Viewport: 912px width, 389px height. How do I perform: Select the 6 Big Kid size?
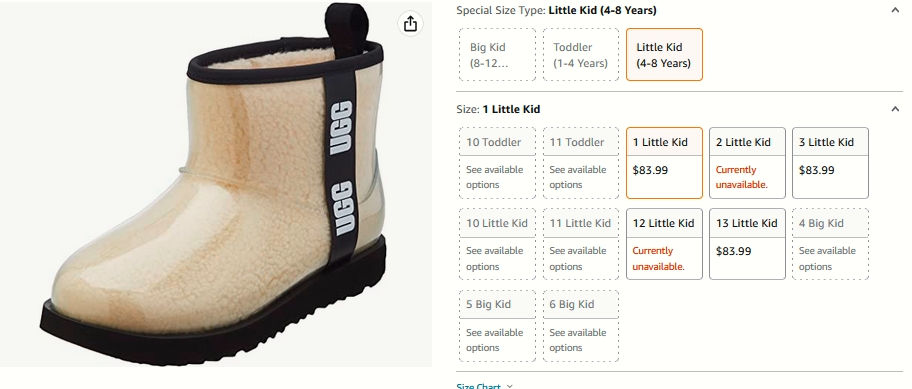(x=580, y=326)
